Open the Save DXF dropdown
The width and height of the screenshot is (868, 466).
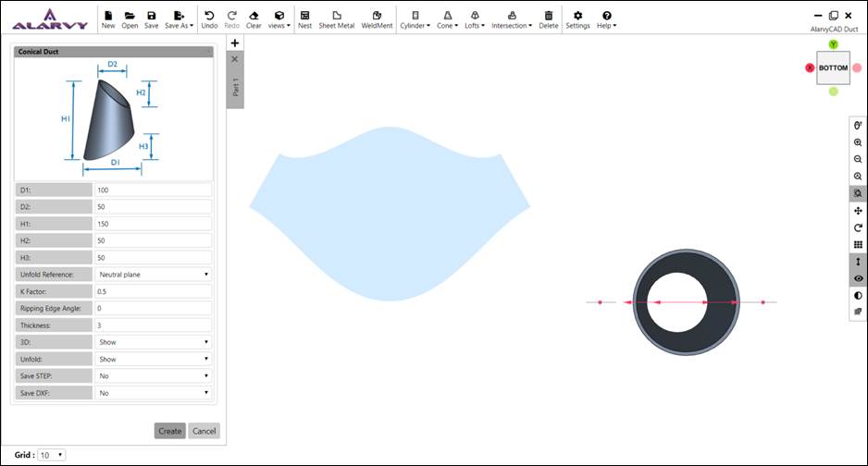pyautogui.click(x=153, y=393)
